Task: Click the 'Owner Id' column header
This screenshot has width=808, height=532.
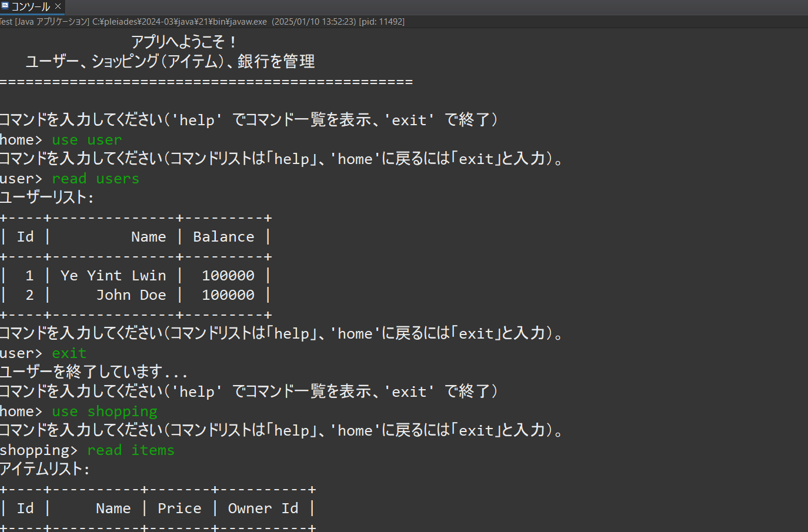Action: click(x=263, y=508)
